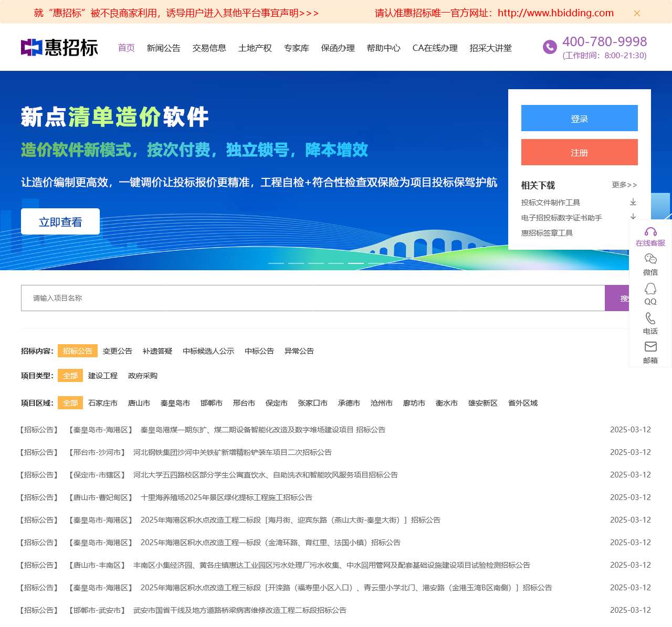Filter region by 承德市

point(349,403)
